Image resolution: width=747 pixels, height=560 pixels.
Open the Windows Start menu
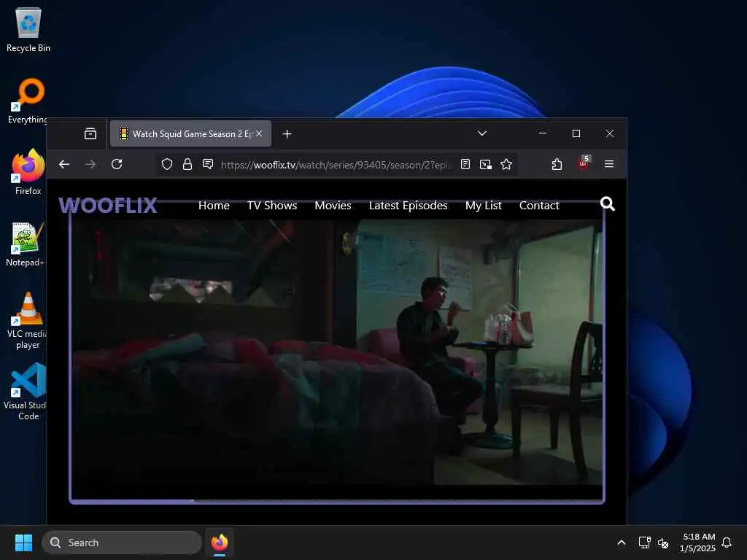tap(23, 542)
